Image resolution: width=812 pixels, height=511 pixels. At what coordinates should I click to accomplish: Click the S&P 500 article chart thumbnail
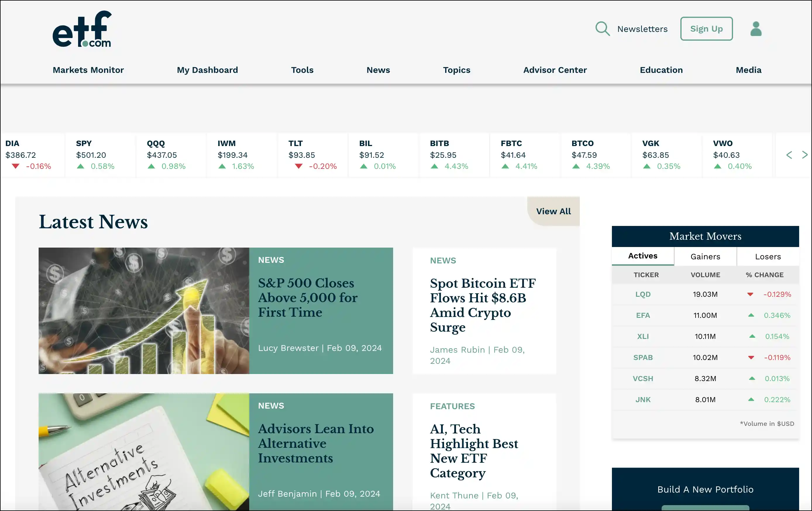[144, 311]
